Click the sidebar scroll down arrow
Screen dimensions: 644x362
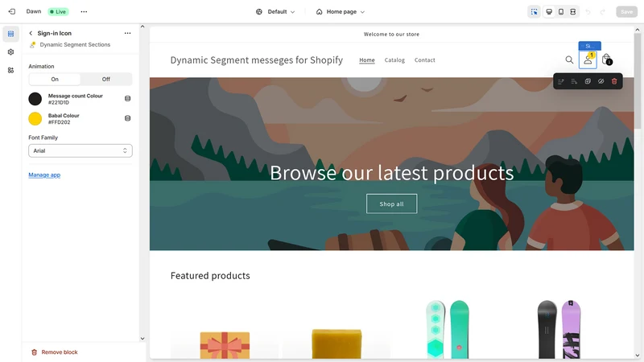point(142,339)
